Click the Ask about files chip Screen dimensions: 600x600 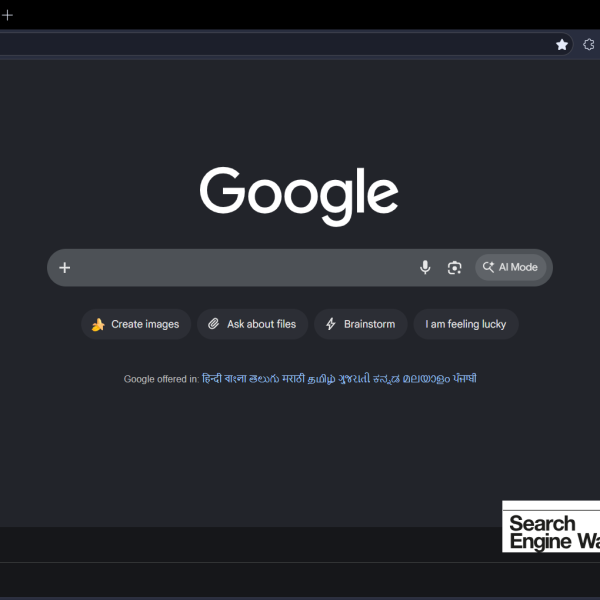click(x=253, y=324)
